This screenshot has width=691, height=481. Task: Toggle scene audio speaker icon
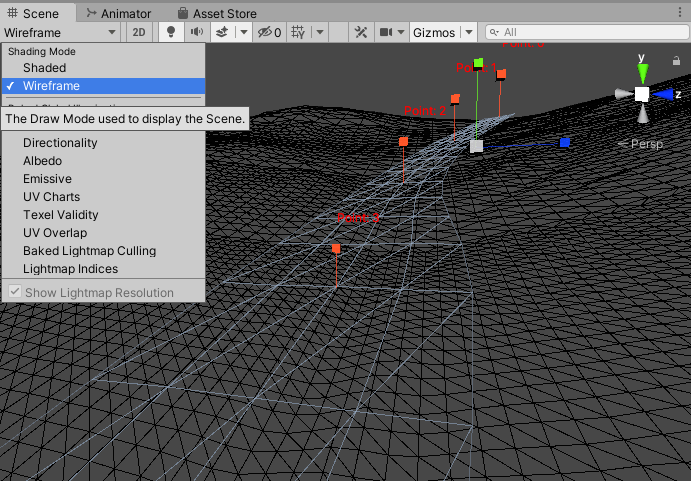197,32
